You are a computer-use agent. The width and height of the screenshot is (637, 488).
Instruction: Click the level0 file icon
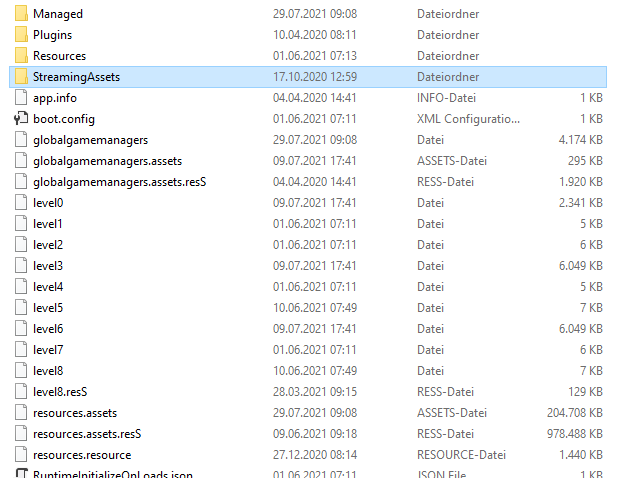tap(22, 203)
